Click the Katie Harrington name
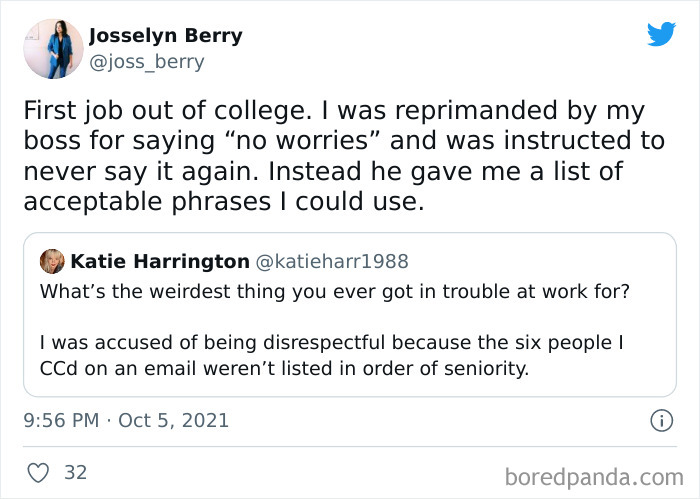The width and height of the screenshot is (700, 499). pos(160,262)
